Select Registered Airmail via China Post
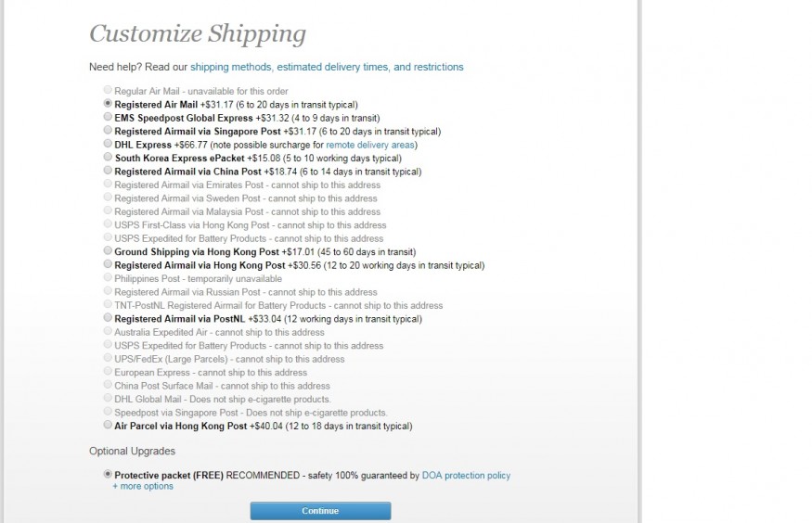The height and width of the screenshot is (523, 812). (109, 172)
